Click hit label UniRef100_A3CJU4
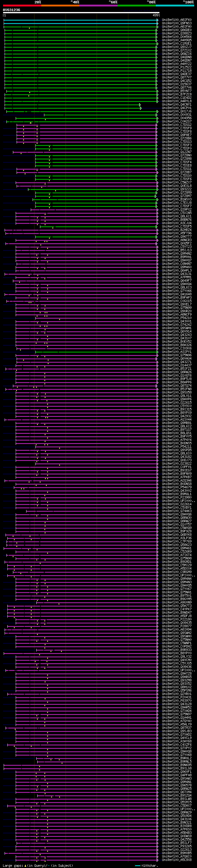 point(176,223)
